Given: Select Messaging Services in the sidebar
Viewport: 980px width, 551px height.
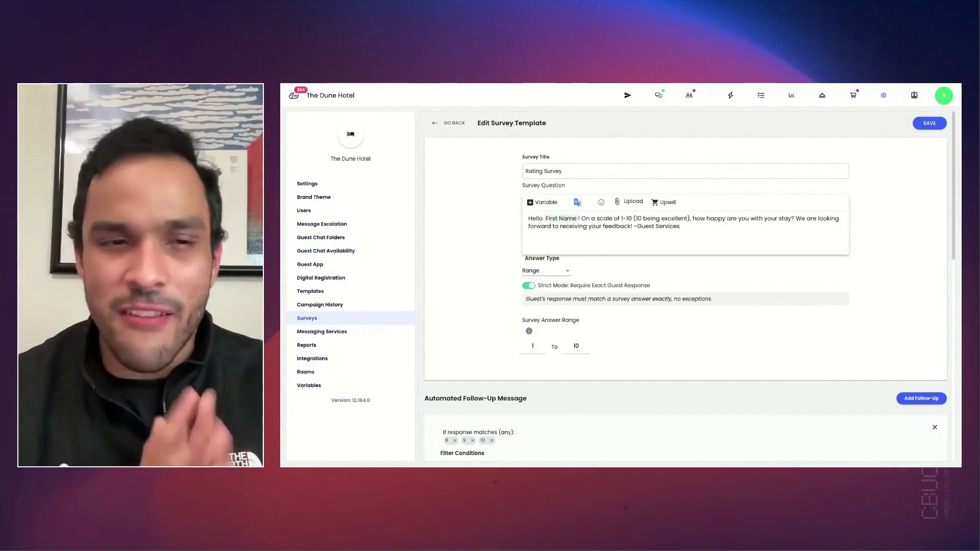Looking at the screenshot, I should point(322,332).
